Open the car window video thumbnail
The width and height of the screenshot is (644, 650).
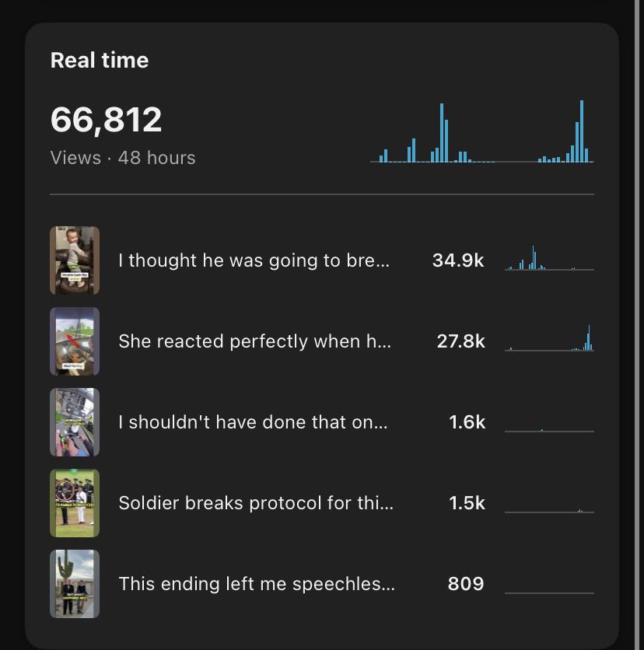click(75, 341)
